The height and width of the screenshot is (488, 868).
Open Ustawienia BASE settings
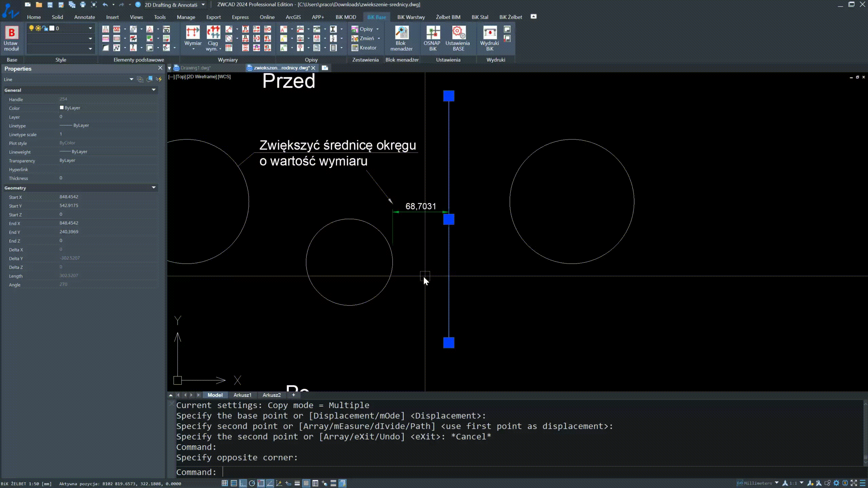(458, 38)
